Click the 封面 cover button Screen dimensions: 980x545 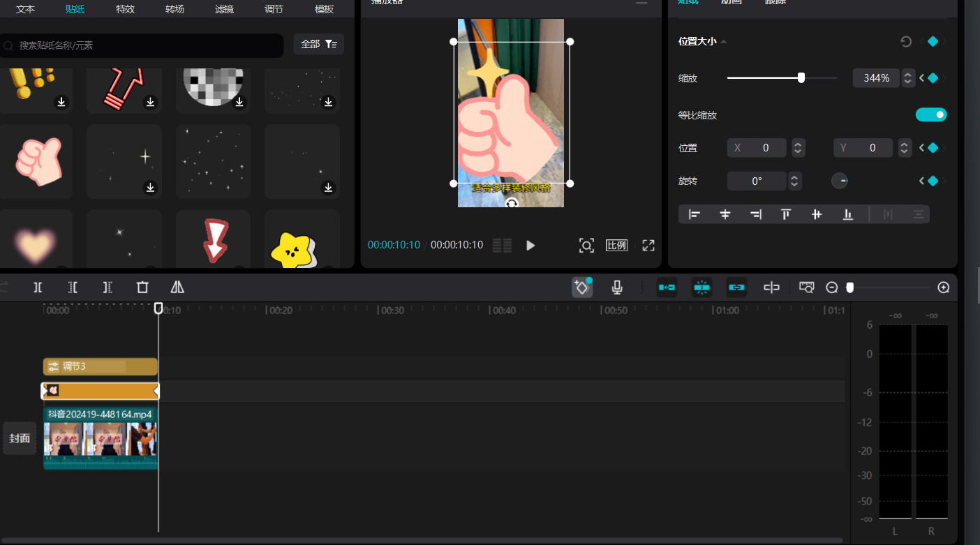(x=20, y=438)
